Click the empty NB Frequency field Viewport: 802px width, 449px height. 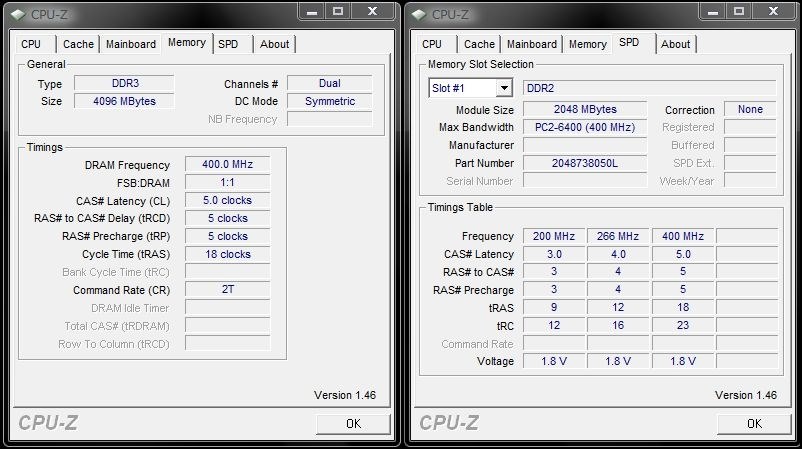(x=329, y=119)
